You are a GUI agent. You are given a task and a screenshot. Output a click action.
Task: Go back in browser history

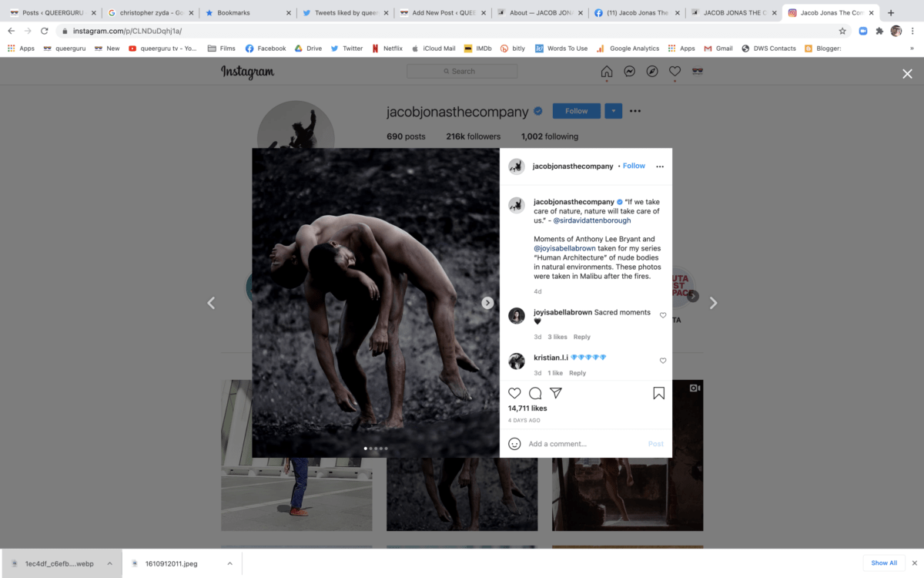tap(12, 31)
